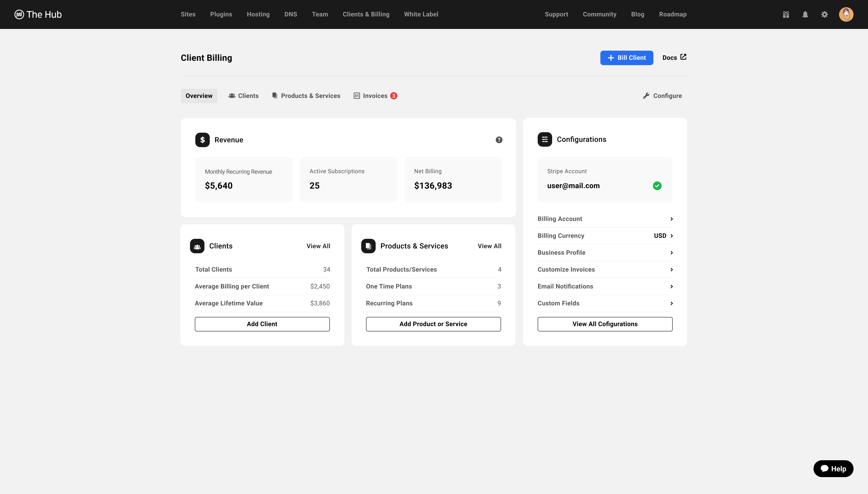Click the Revenue help question mark icon
The image size is (868, 494).
[x=499, y=140]
